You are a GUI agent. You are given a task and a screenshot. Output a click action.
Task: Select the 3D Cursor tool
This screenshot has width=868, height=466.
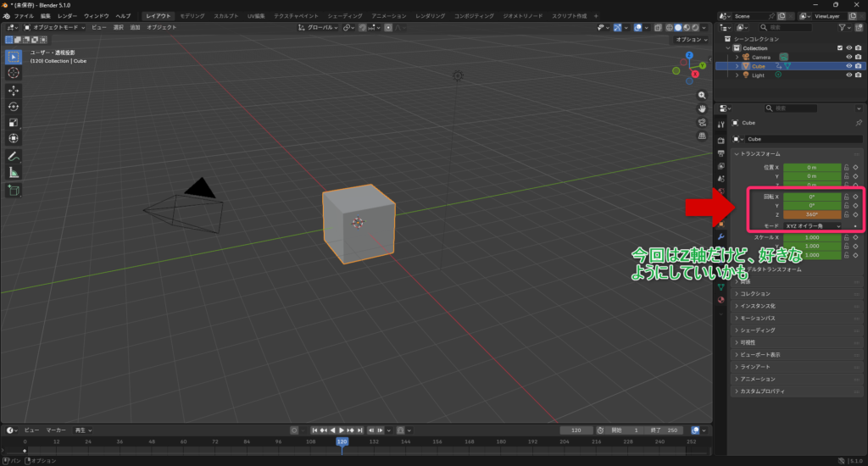click(x=14, y=73)
